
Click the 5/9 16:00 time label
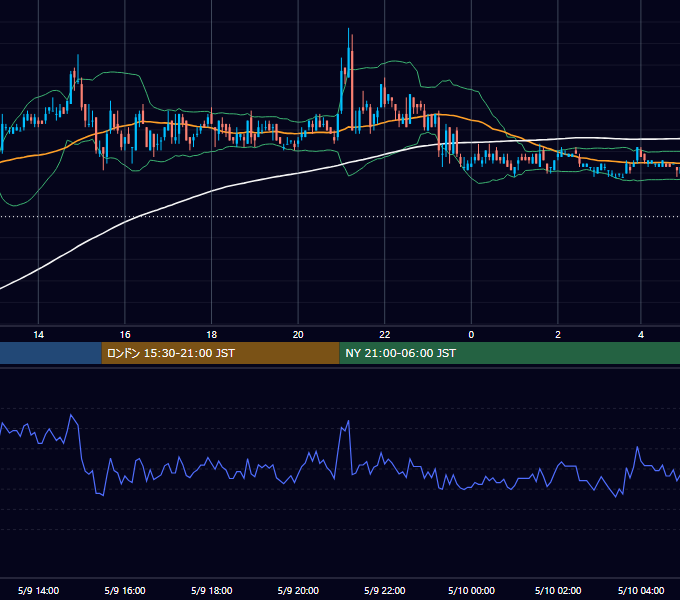(x=125, y=590)
